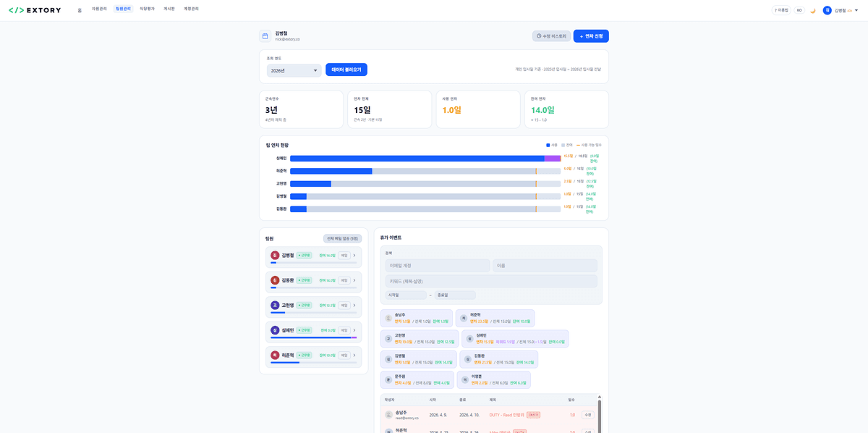
Task: Click 허준혁's red avatar in the team list
Action: click(275, 356)
